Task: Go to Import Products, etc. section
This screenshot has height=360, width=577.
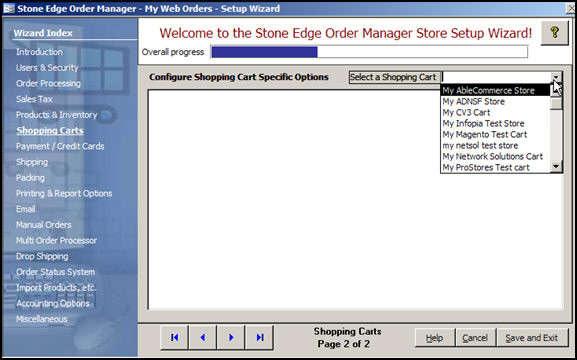Action: [x=56, y=288]
